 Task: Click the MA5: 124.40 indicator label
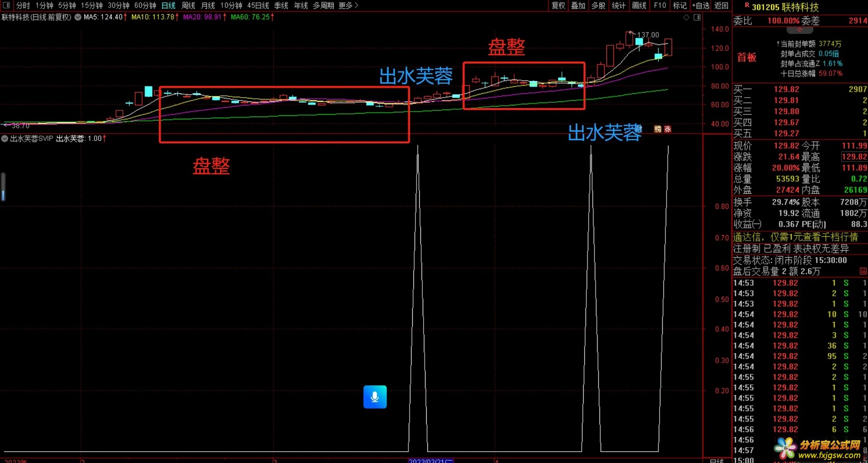[x=105, y=17]
